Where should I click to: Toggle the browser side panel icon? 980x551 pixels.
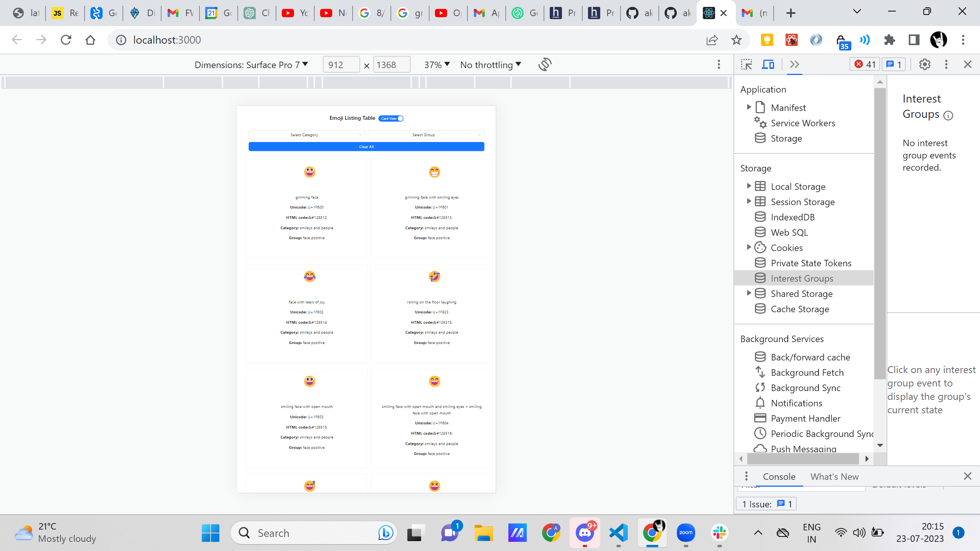click(914, 40)
